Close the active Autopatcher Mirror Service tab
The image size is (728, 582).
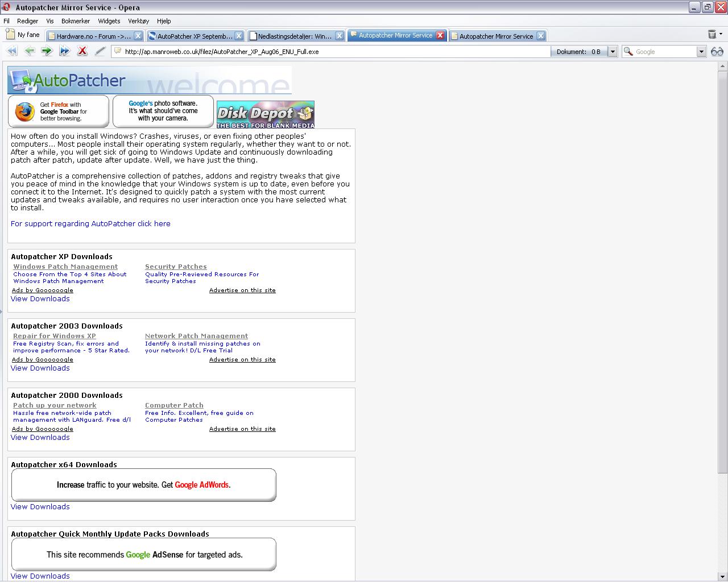pos(440,35)
